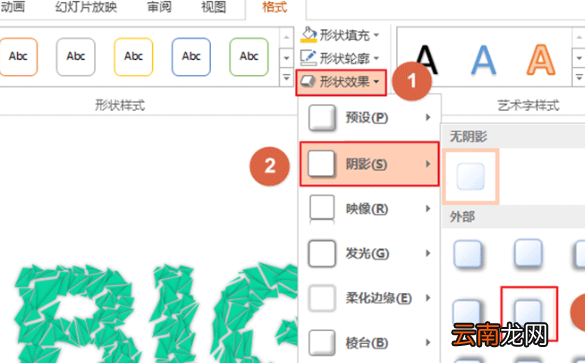
Task: Click the 外部 section heading
Action: click(x=462, y=217)
